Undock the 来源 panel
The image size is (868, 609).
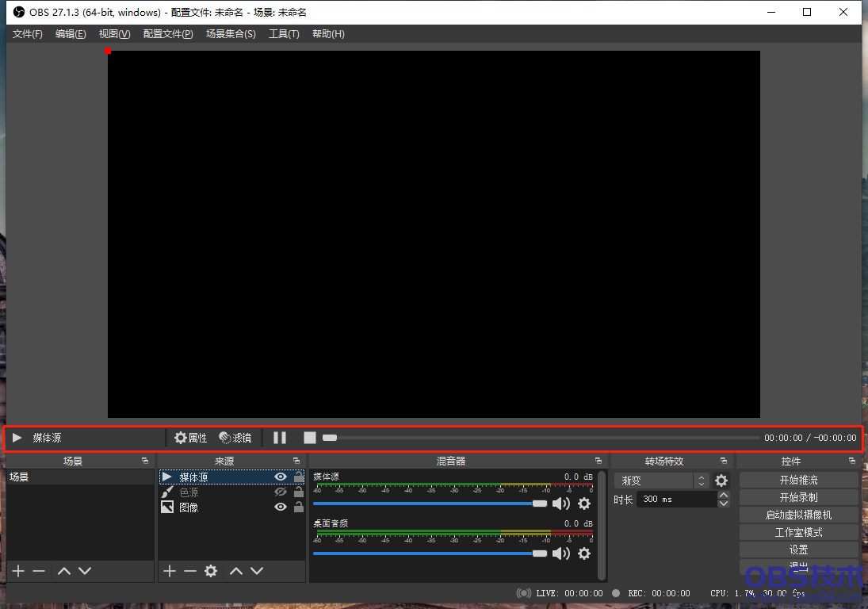[x=296, y=461]
